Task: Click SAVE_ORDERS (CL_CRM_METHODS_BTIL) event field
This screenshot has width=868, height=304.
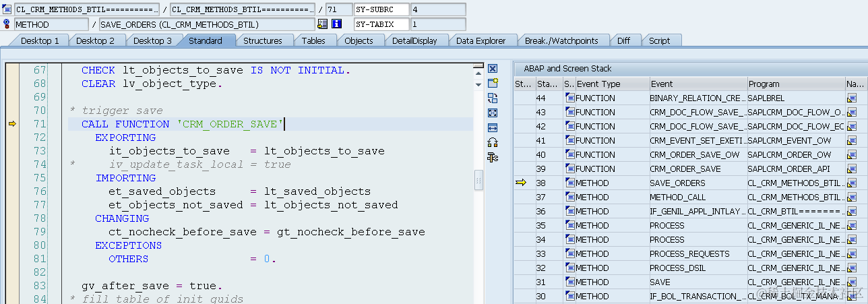Action: click(x=206, y=24)
